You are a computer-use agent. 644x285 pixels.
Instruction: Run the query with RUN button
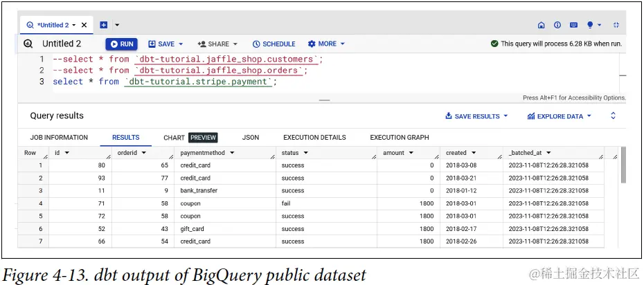(122, 44)
